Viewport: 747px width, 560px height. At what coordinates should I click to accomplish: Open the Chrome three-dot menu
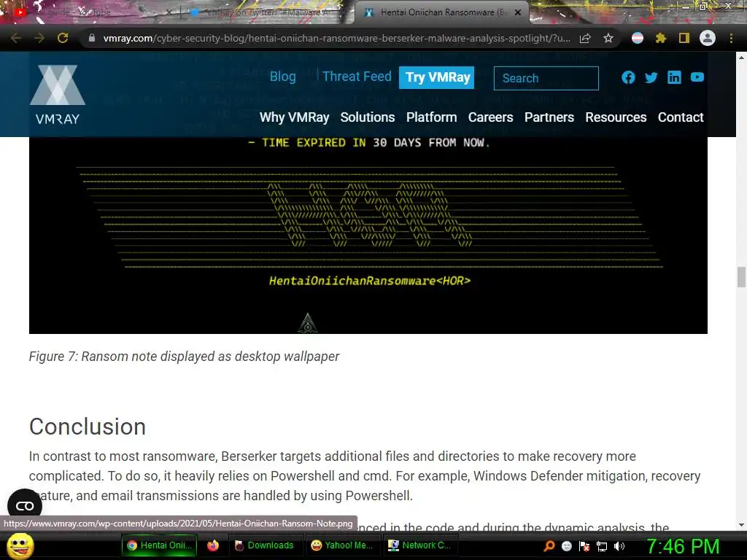731,38
